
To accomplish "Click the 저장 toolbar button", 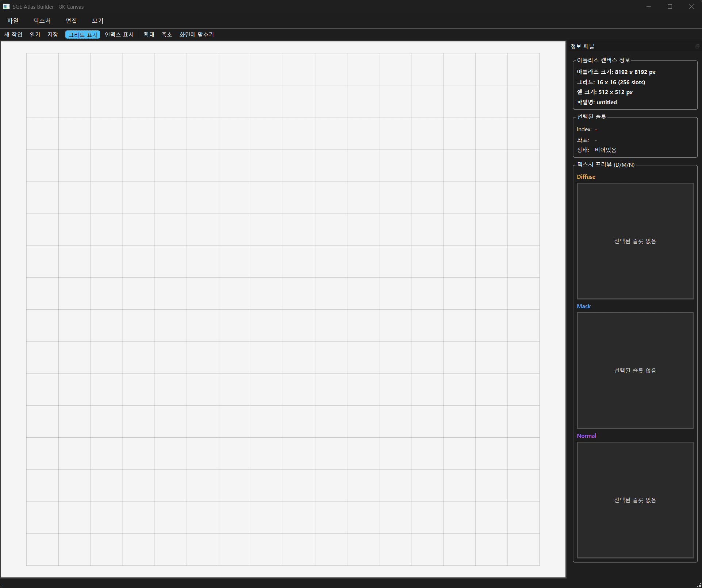I will (53, 35).
